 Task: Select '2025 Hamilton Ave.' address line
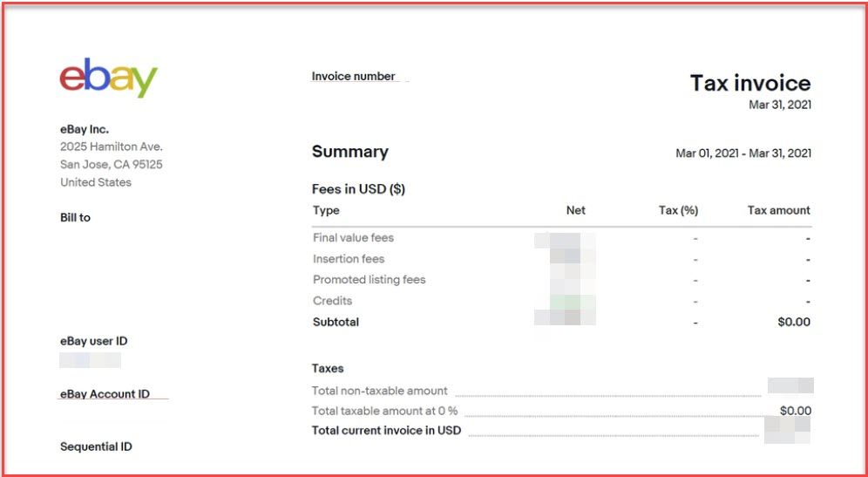[x=112, y=147]
